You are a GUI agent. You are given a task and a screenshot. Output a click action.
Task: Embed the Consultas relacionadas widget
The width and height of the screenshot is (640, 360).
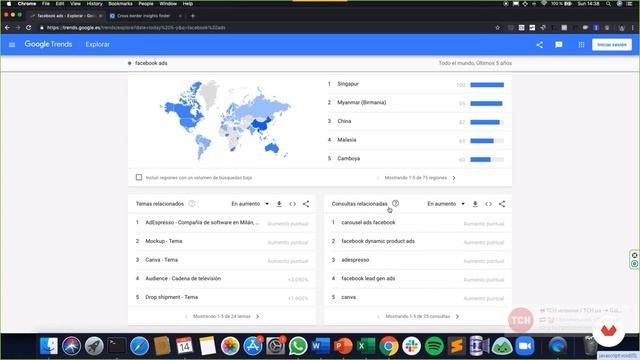(489, 204)
